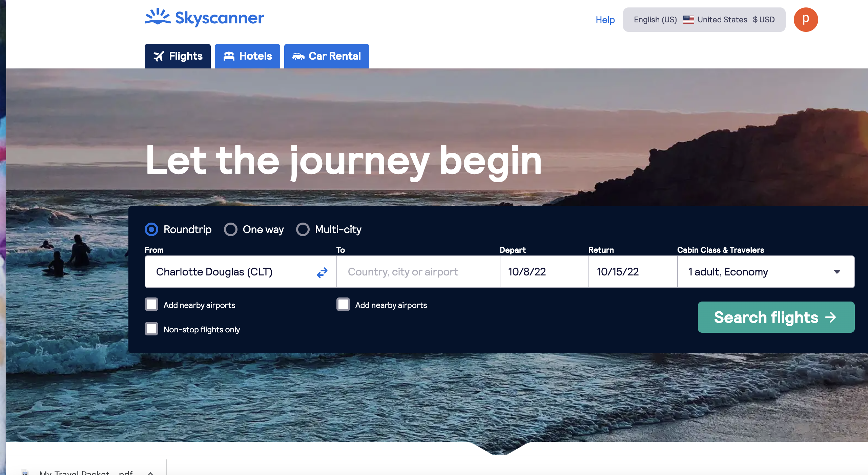Open the Help link
Viewport: 868px width, 475px height.
[605, 20]
